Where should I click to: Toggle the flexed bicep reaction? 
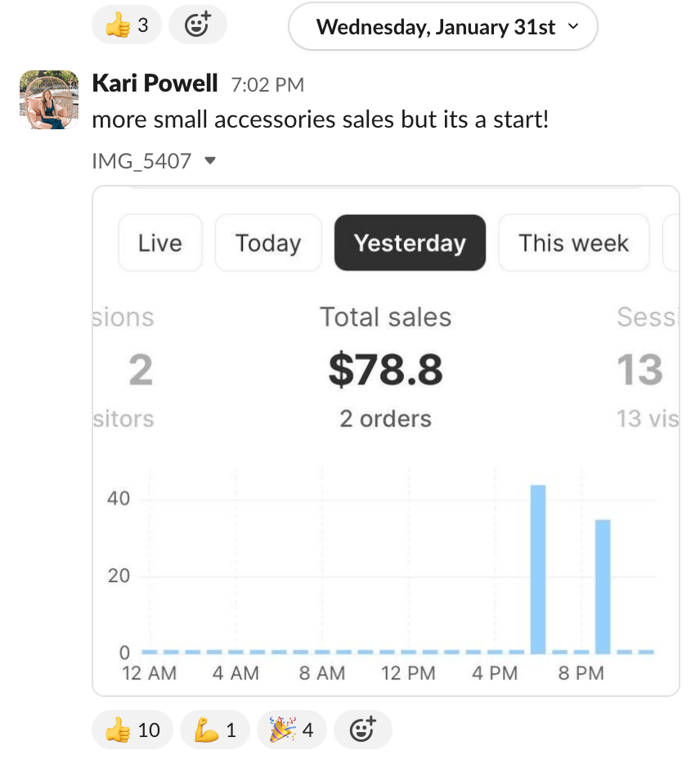point(214,730)
